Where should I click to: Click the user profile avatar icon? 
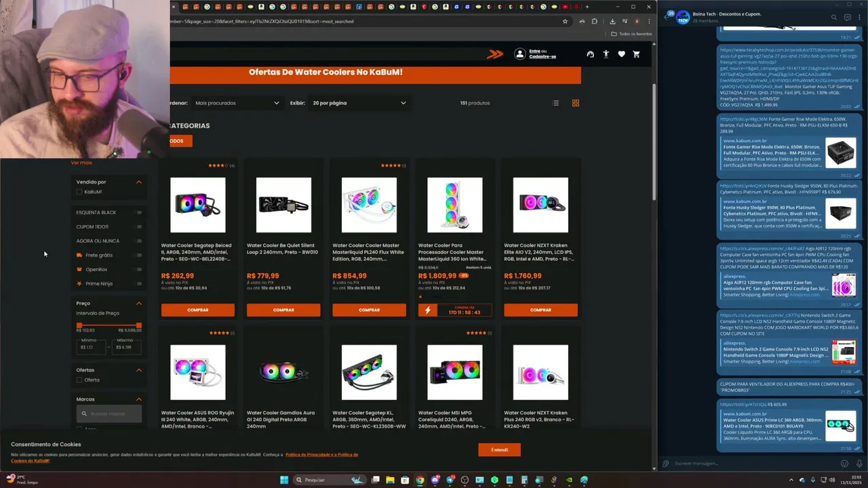click(x=519, y=54)
